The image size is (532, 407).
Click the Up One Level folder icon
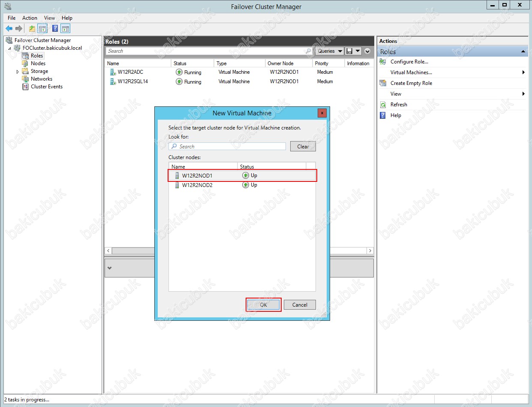pyautogui.click(x=32, y=29)
